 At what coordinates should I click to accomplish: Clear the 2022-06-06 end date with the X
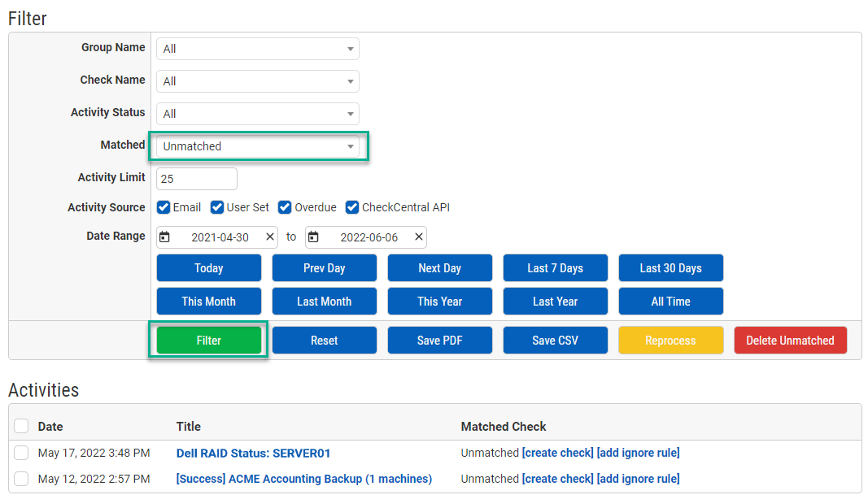coord(418,237)
